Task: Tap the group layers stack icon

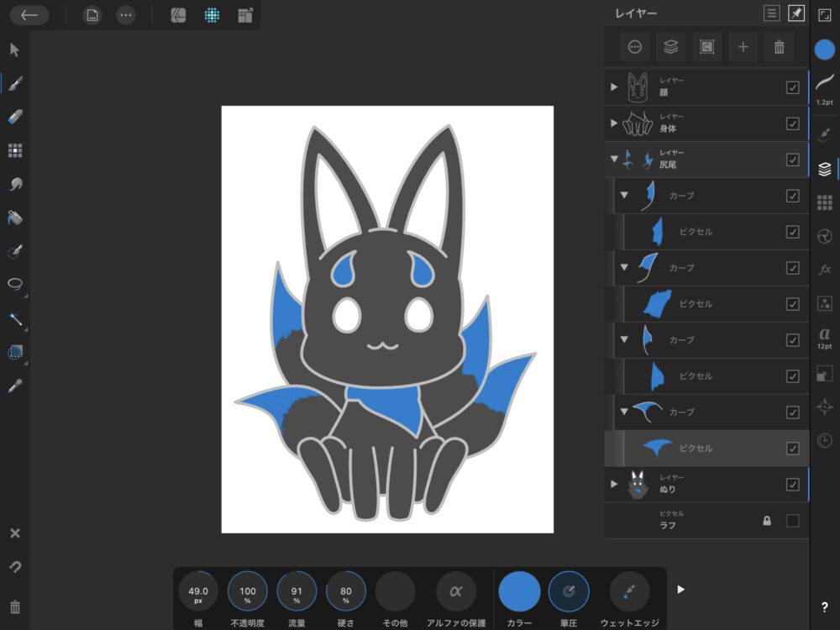Action: 670,47
